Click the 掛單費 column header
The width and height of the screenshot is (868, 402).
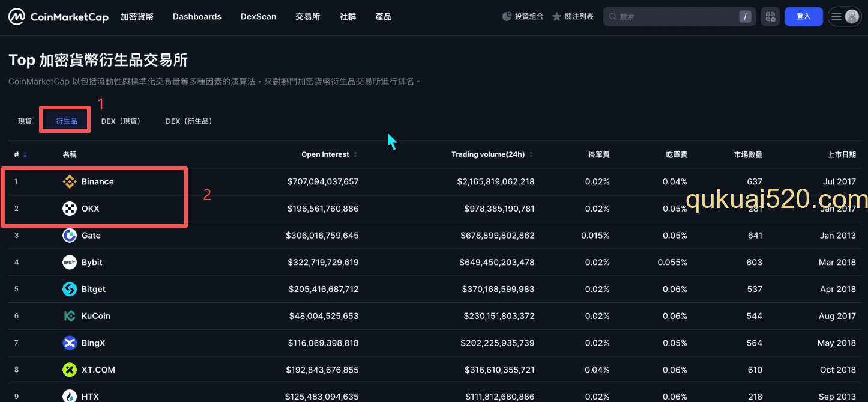click(599, 154)
